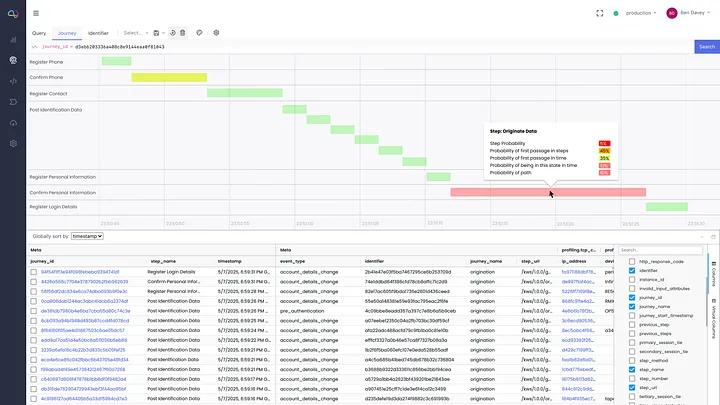The image size is (720, 405).
Task: Open the hamburger navigation menu
Action: [36, 13]
